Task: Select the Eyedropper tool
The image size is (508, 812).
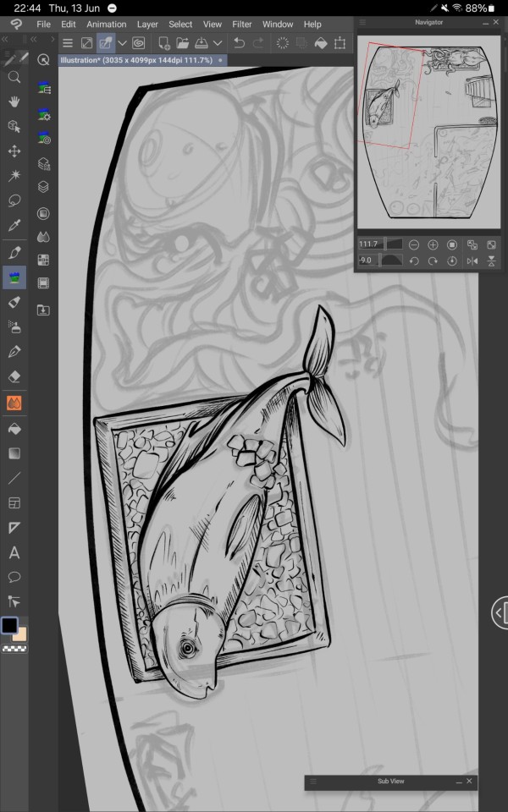Action: pyautogui.click(x=14, y=226)
